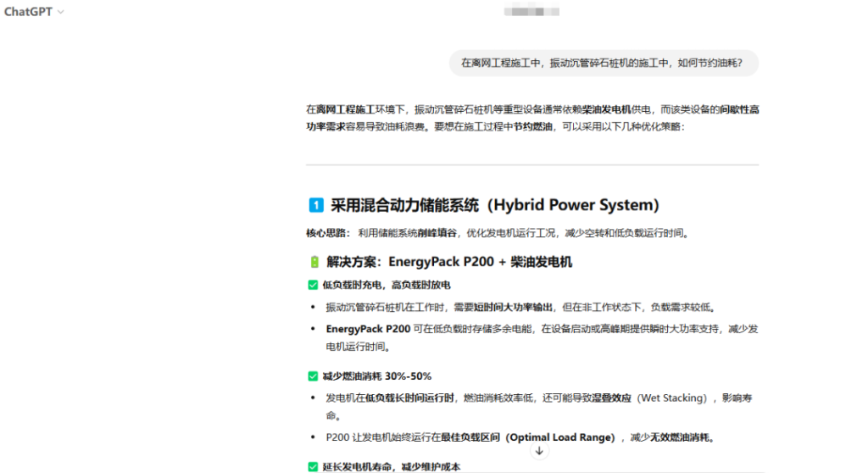Screen dimensions: 868x473
Task: Click the green check mark beside 减少燃油消耗 30%-50%
Action: point(313,376)
